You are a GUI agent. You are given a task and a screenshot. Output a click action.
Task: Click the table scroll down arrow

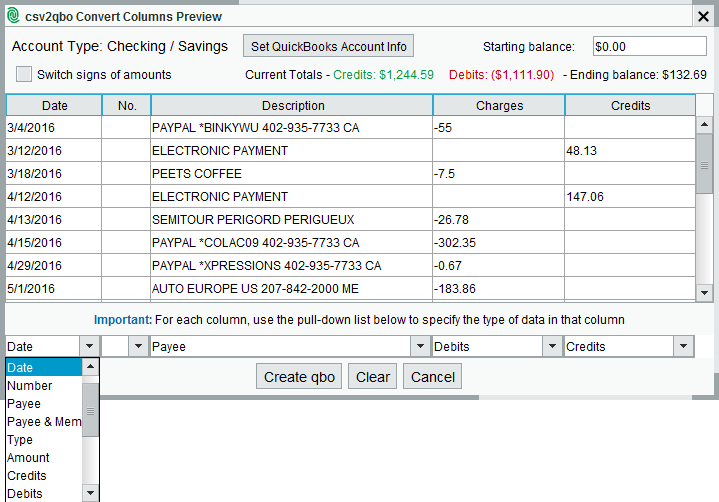[704, 292]
